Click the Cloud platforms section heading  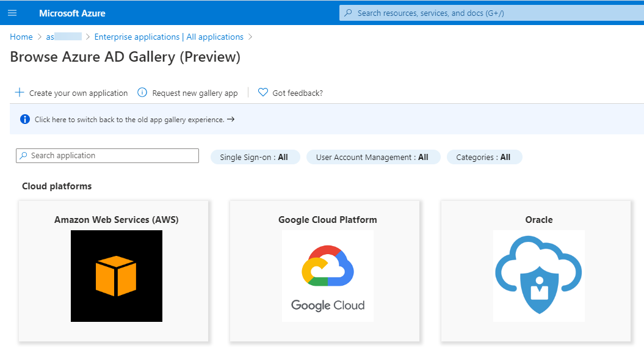tap(57, 186)
